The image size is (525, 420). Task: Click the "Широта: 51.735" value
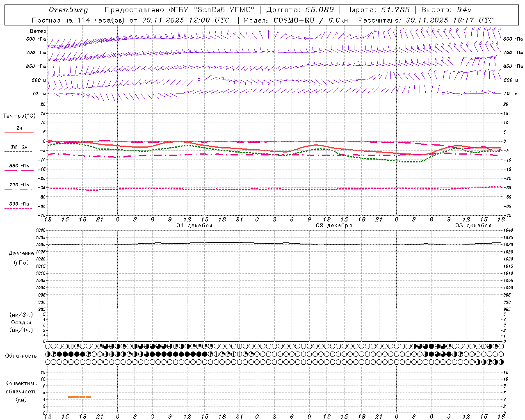(x=377, y=10)
